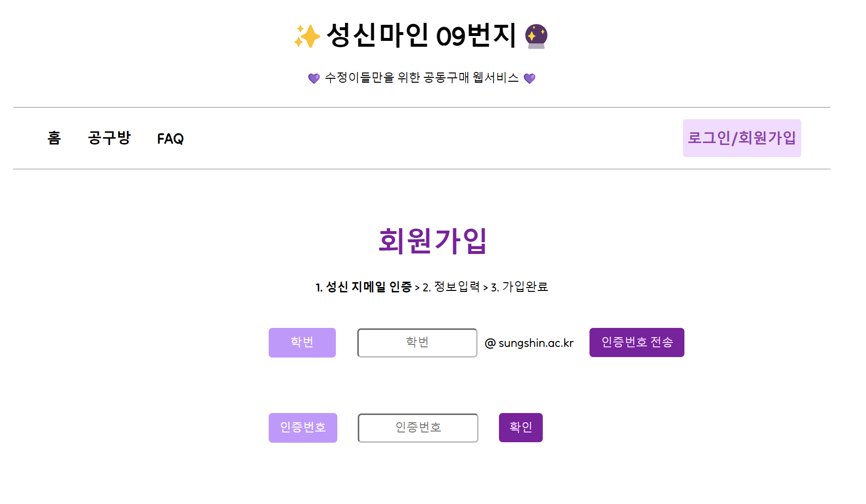Click the purple 인증번호 label badge
This screenshot has width=866, height=504.
click(303, 428)
